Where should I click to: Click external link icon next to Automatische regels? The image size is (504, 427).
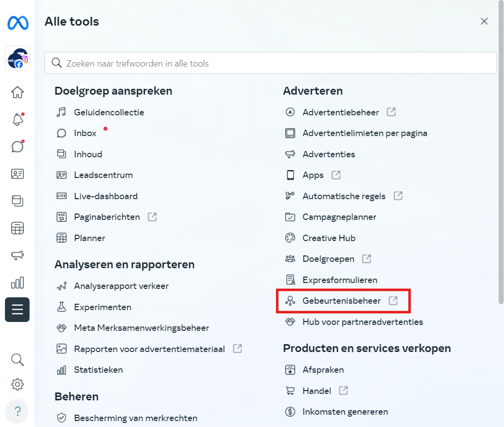pyautogui.click(x=398, y=196)
